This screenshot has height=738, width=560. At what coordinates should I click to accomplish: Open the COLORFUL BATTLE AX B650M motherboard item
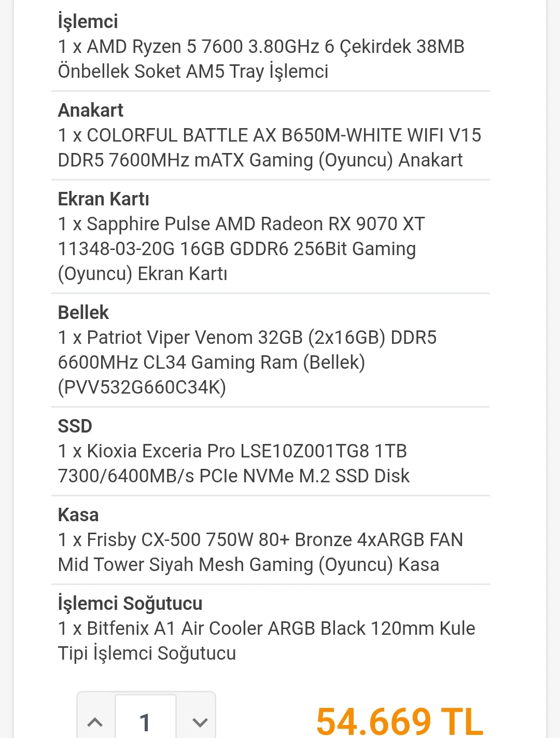tap(270, 148)
